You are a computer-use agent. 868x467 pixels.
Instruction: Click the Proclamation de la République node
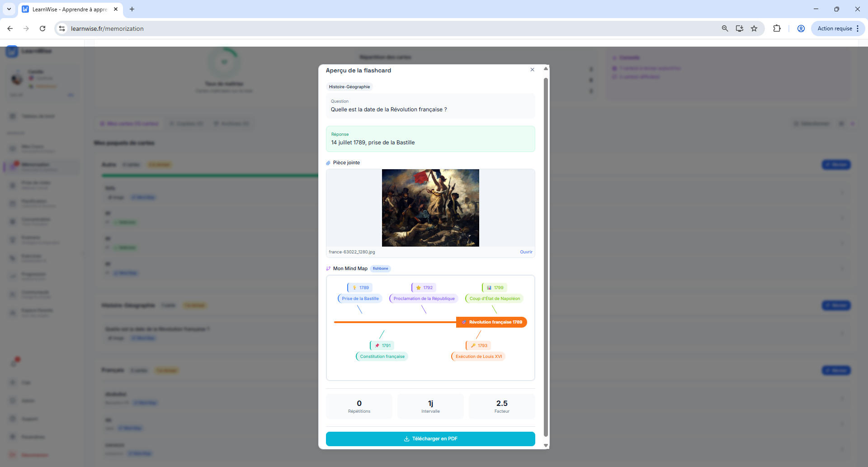tap(424, 299)
